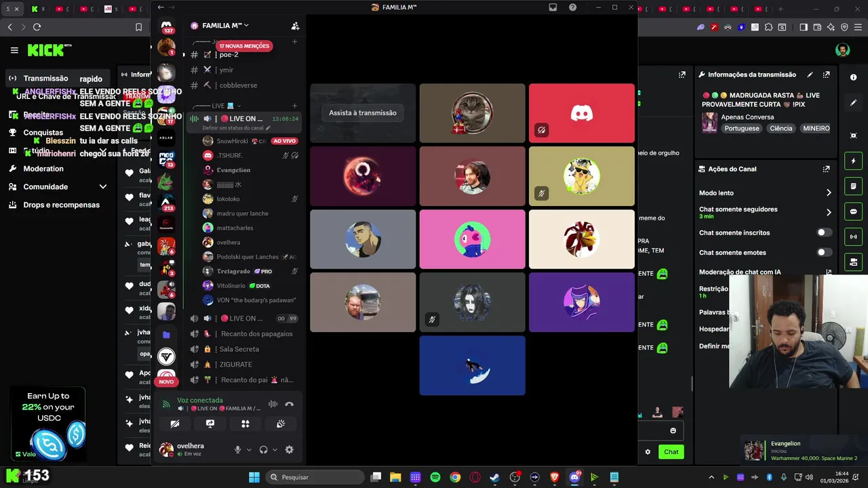
Task: Open chat settings gear beside Chat button
Action: pos(648,452)
